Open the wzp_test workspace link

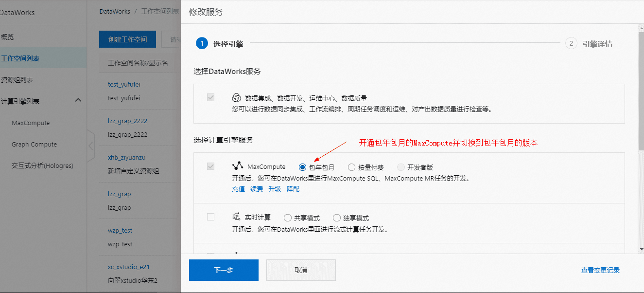pos(120,230)
